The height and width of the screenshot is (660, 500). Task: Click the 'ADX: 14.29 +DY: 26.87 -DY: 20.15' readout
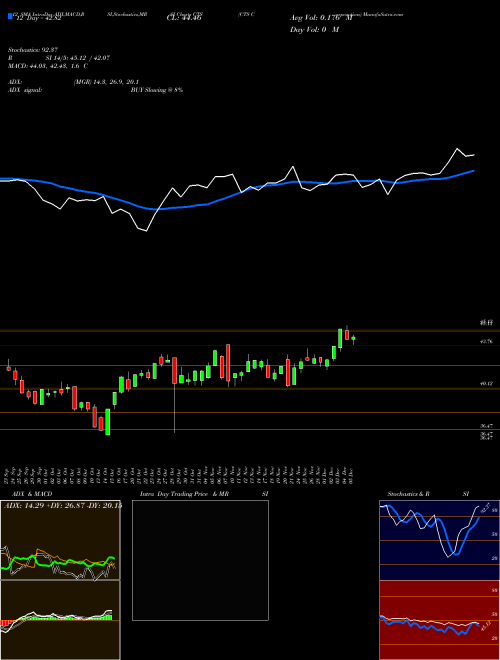click(x=62, y=506)
